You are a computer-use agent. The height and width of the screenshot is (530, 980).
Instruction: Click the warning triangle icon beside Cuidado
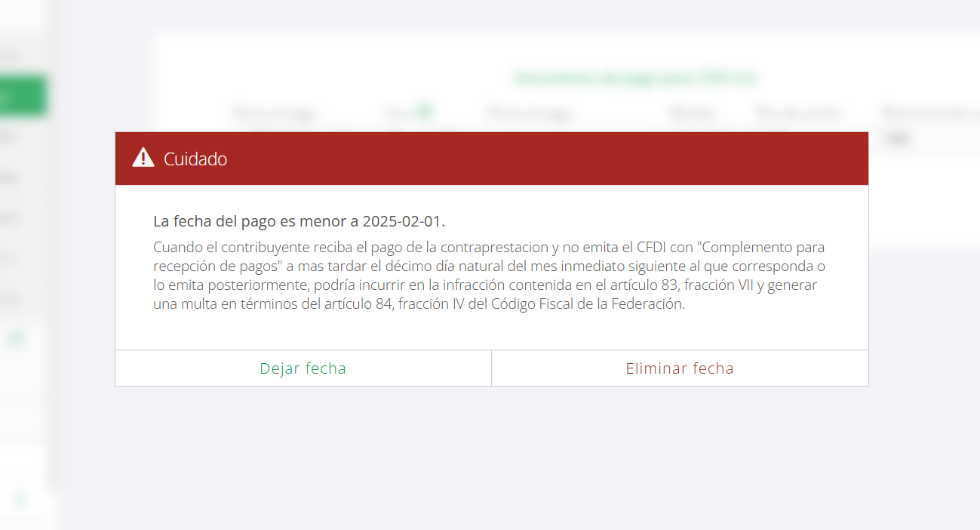143,158
